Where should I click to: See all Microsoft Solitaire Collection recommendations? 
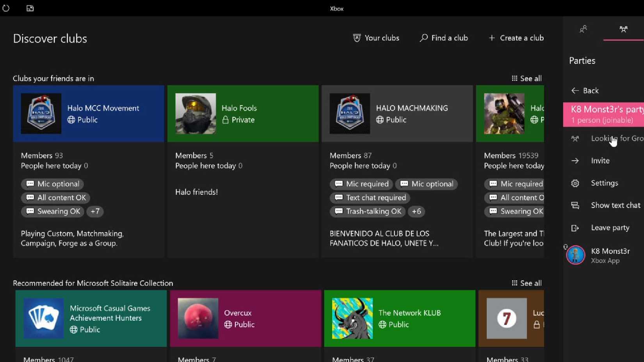pyautogui.click(x=526, y=283)
